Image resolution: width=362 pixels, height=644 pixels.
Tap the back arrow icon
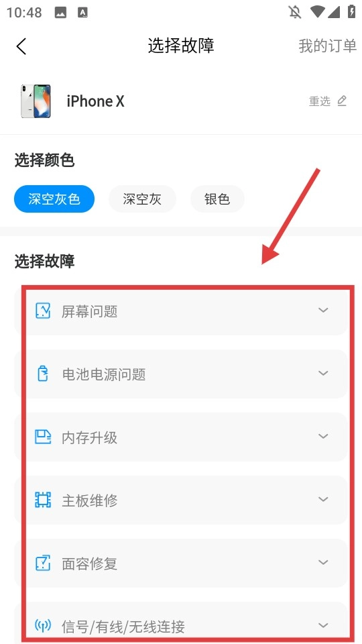[x=21, y=46]
